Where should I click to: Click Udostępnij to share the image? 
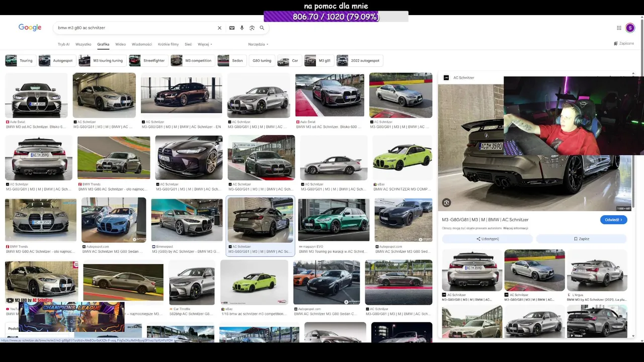click(488, 239)
